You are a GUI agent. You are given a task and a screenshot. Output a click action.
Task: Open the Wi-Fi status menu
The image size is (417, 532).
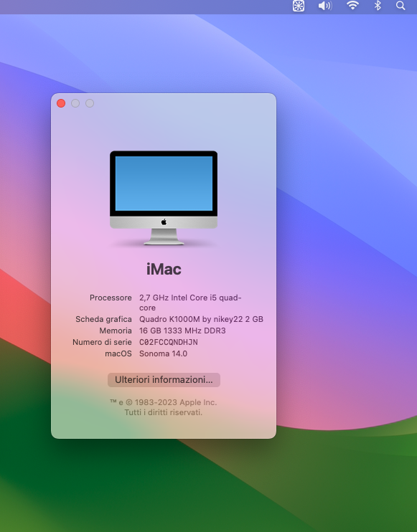[x=352, y=6]
